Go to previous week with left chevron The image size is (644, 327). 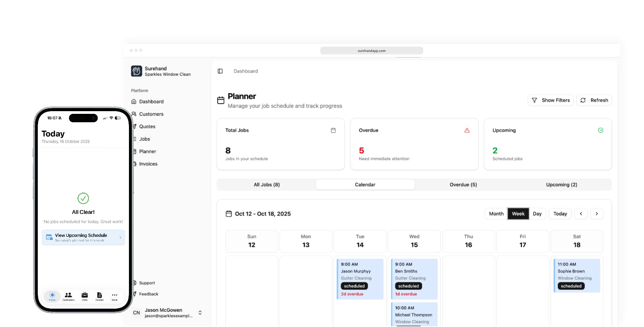(x=581, y=214)
